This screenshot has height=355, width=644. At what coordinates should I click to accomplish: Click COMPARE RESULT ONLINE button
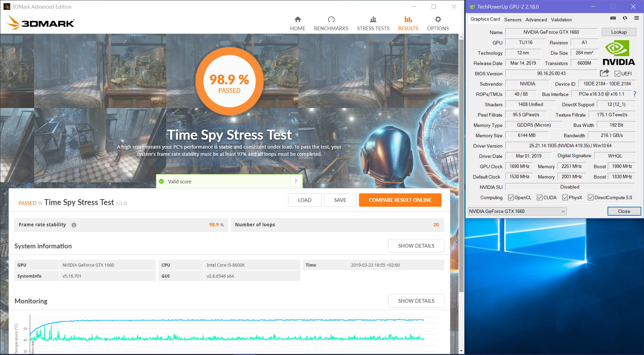tap(400, 200)
